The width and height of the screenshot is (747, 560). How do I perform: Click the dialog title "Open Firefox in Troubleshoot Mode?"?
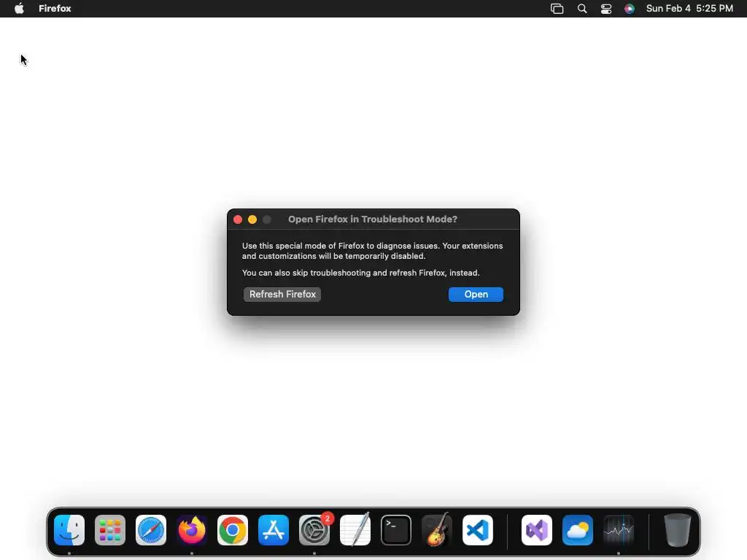pyautogui.click(x=373, y=219)
